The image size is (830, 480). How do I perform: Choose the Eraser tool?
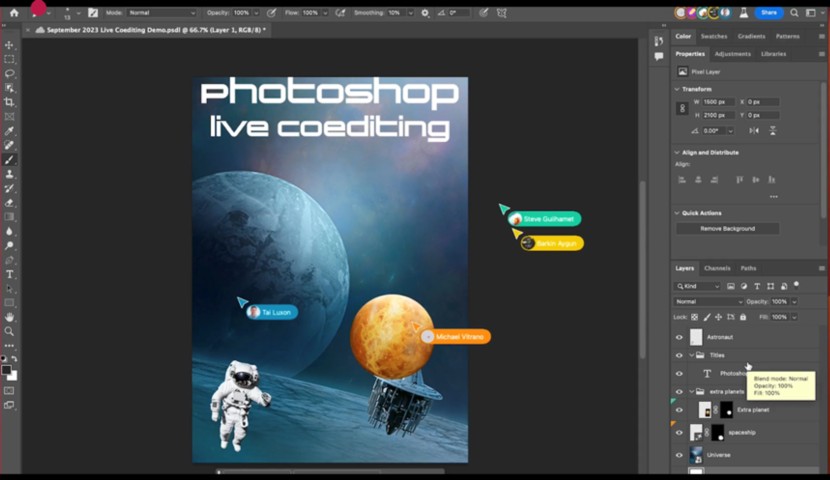[10, 202]
